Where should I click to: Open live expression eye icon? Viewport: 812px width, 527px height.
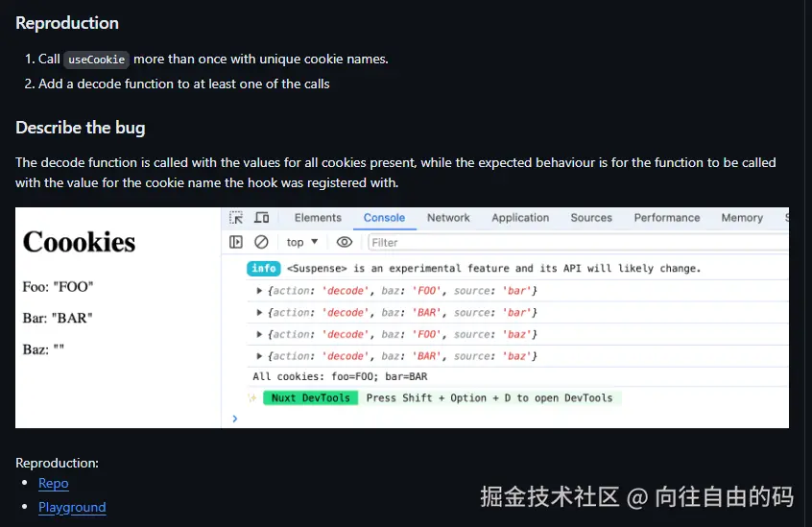pos(345,242)
